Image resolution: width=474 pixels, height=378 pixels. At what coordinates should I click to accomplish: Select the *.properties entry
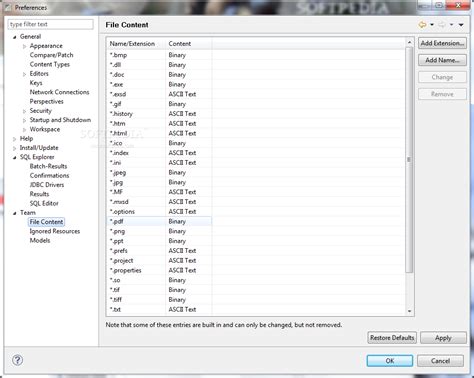(x=255, y=270)
